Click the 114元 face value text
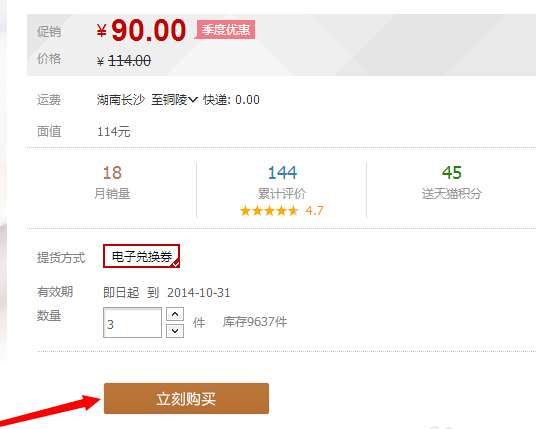The height and width of the screenshot is (429, 536). click(113, 132)
